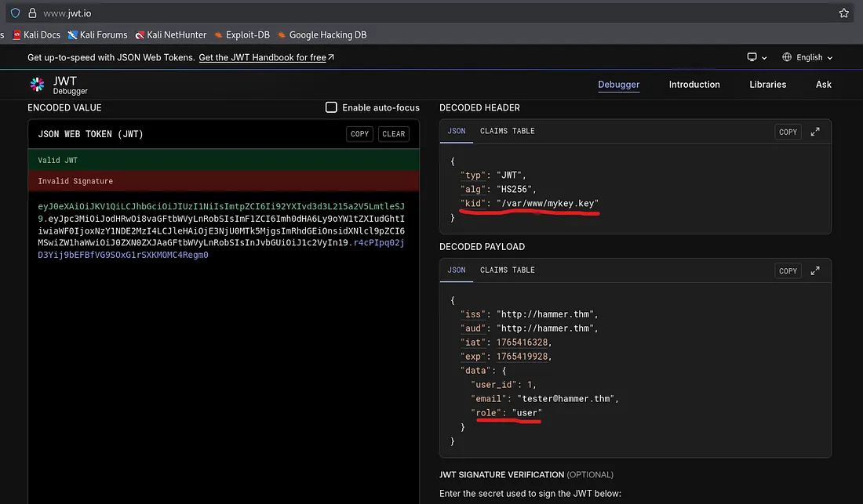Enable the auto-focus checkbox
Screen dimensions: 863x504
point(332,107)
